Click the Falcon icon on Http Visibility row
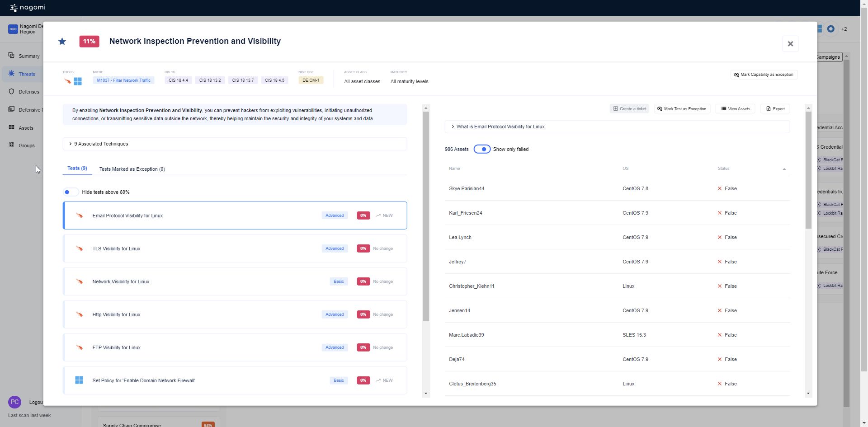The image size is (868, 427). point(79,314)
